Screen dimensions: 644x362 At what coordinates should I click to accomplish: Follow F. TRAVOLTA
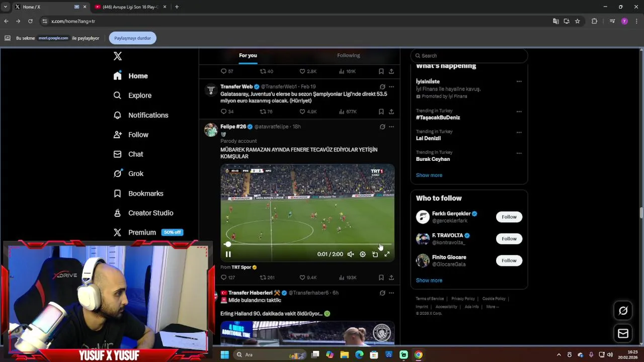coord(509,239)
